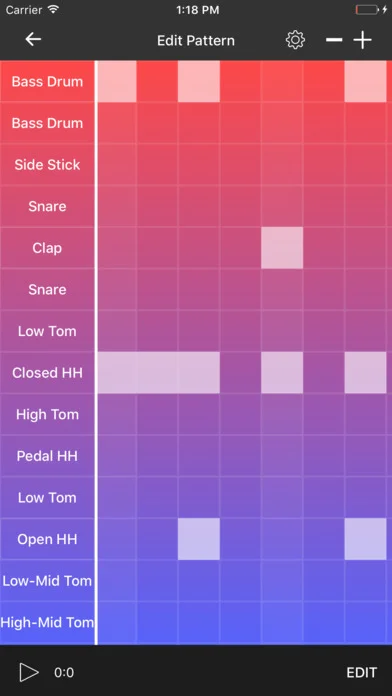Tap the Wi-Fi status icon
Viewport: 392px width, 696px height.
pos(53,9)
